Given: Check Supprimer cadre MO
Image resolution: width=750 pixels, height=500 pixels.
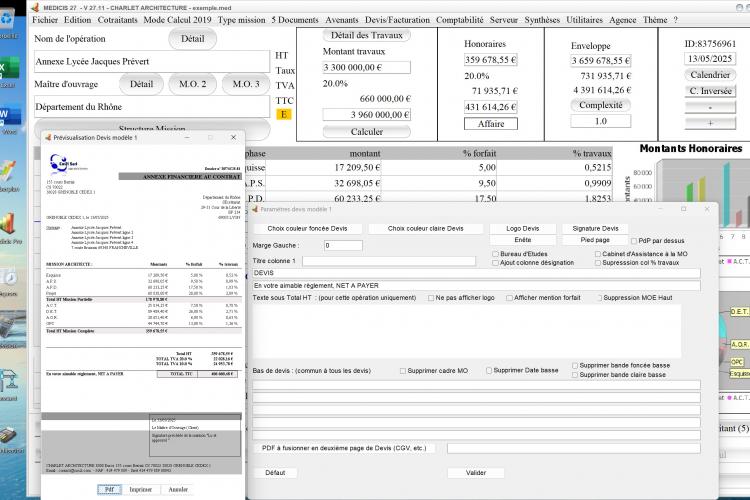Looking at the screenshot, I should click(403, 371).
